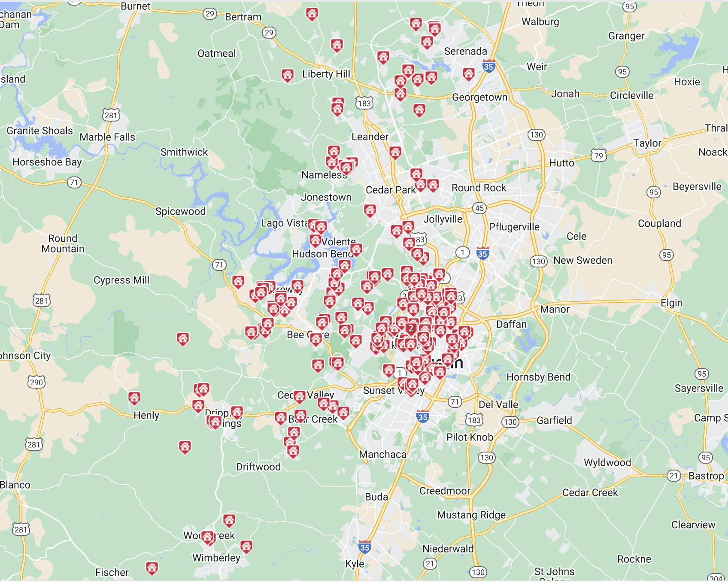Open house marker northeast of Wimberley label
The width and height of the screenshot is (728, 583).
(x=246, y=547)
